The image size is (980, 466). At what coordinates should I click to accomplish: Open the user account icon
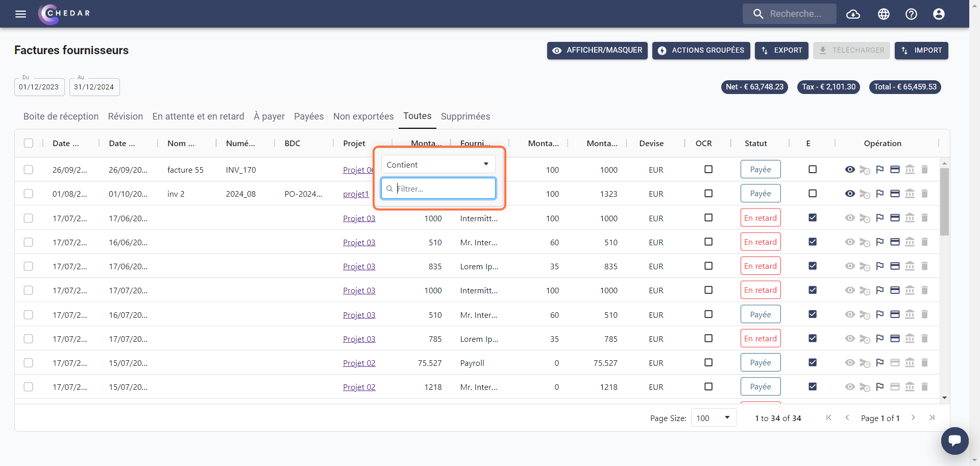pos(939,14)
